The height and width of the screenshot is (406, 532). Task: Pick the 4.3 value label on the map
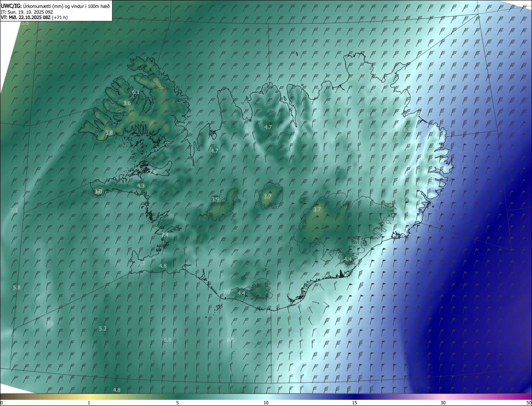[x=141, y=186]
